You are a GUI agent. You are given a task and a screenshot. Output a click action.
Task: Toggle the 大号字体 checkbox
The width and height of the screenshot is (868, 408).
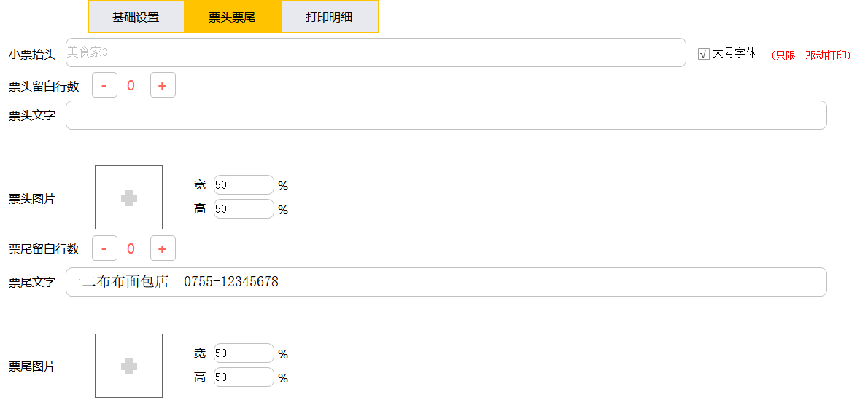click(x=704, y=53)
